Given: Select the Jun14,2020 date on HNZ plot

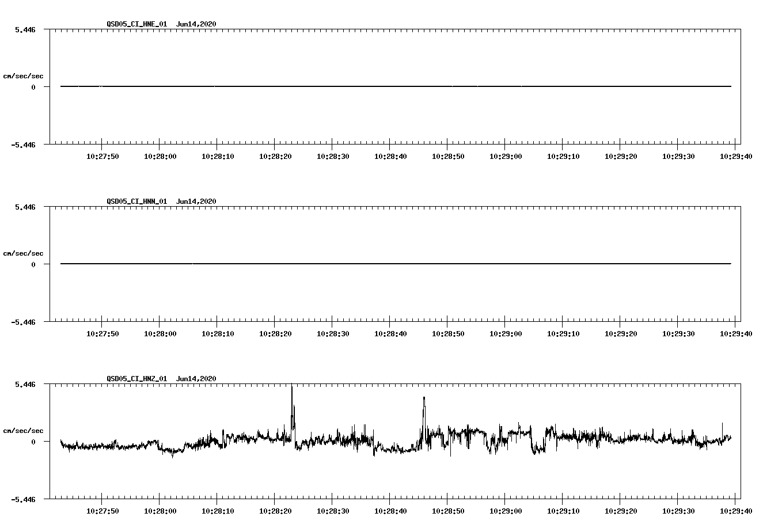Looking at the screenshot, I should (196, 378).
